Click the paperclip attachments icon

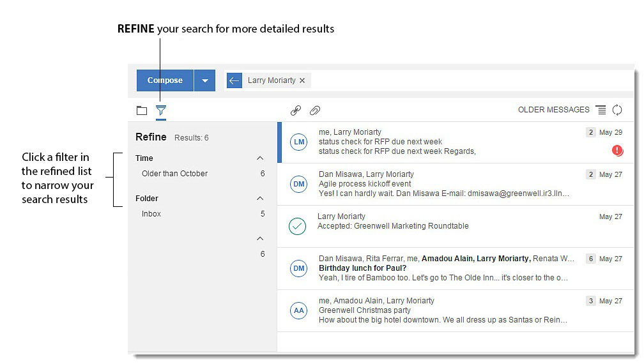(x=314, y=110)
